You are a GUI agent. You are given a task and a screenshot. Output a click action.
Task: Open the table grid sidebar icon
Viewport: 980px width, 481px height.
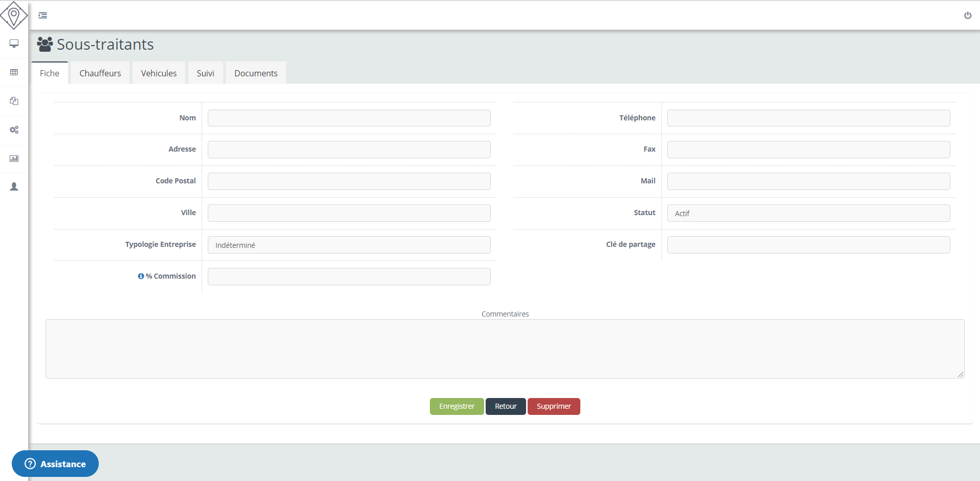coord(14,72)
